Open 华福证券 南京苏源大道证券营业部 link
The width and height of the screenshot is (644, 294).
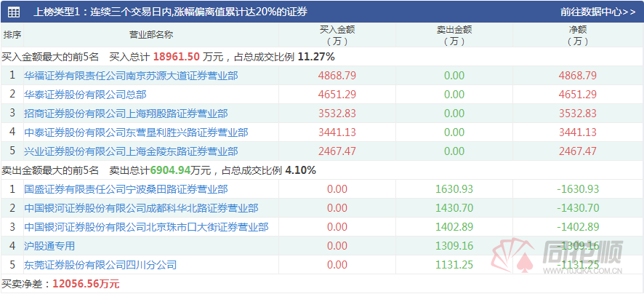[131, 75]
